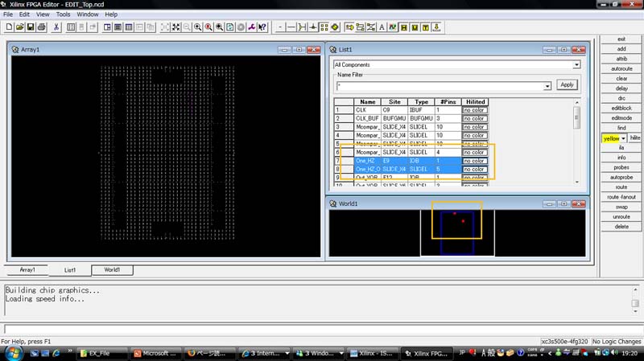This screenshot has width=644, height=361.
Task: Open the One_HZ row no color dropdown
Action: pyautogui.click(x=474, y=161)
